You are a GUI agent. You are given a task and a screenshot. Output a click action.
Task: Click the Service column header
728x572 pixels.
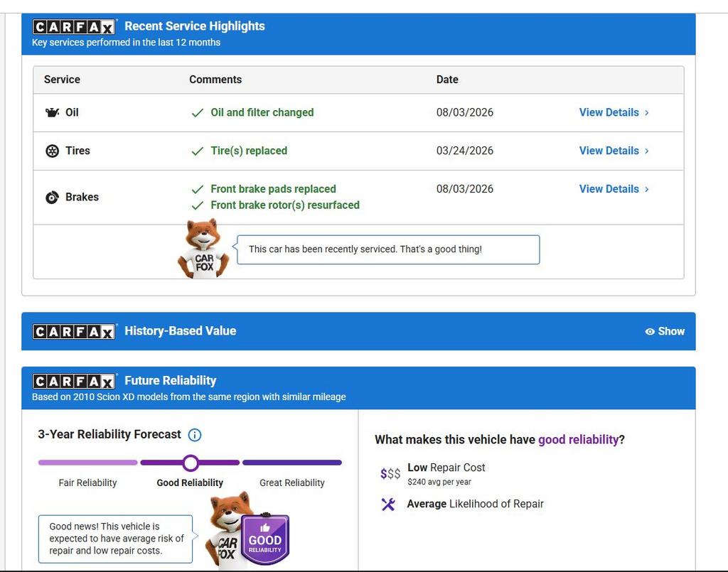(x=62, y=80)
